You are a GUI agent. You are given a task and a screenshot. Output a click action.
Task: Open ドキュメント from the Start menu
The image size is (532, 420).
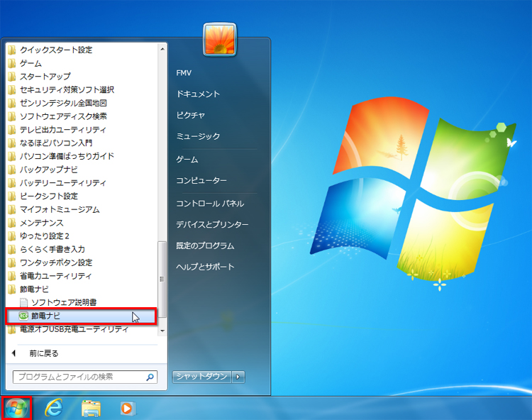tap(198, 94)
